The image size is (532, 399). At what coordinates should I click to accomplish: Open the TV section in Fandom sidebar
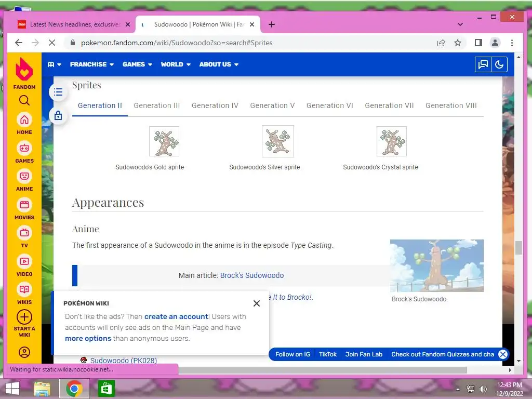pyautogui.click(x=24, y=237)
